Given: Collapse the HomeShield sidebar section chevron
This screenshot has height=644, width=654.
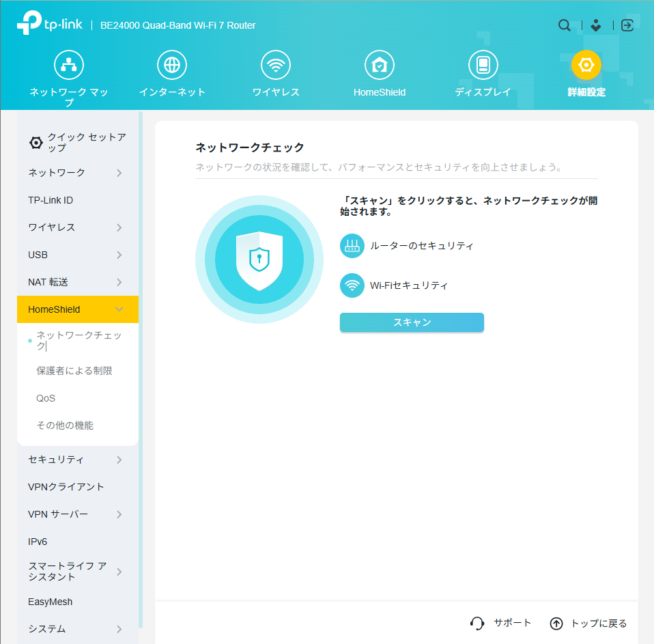Looking at the screenshot, I should point(119,309).
